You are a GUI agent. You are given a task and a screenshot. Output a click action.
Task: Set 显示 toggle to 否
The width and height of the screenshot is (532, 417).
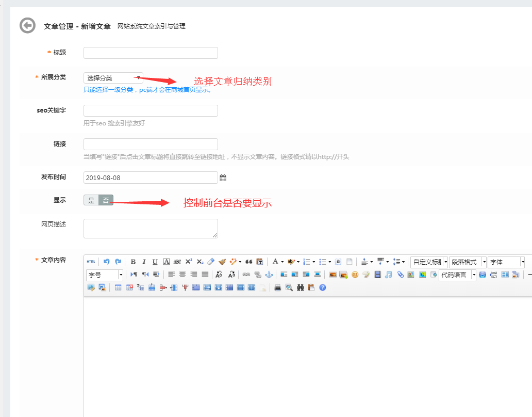pos(106,200)
